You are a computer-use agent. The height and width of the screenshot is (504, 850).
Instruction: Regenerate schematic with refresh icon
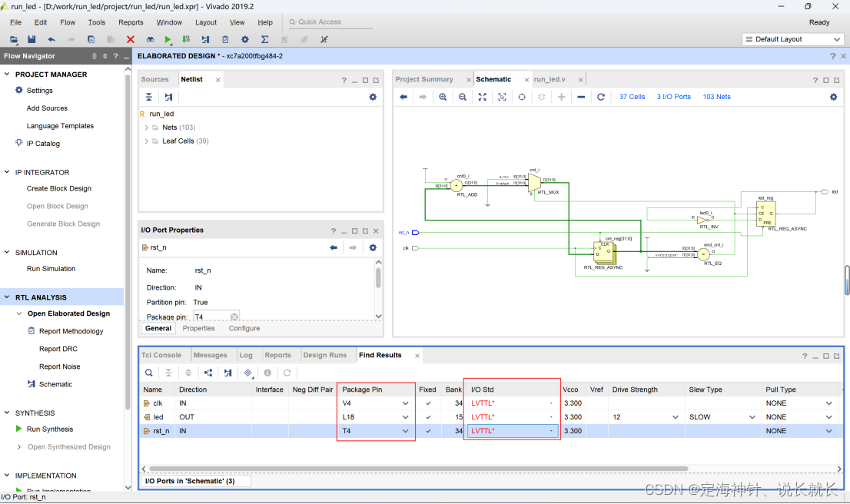pos(601,97)
